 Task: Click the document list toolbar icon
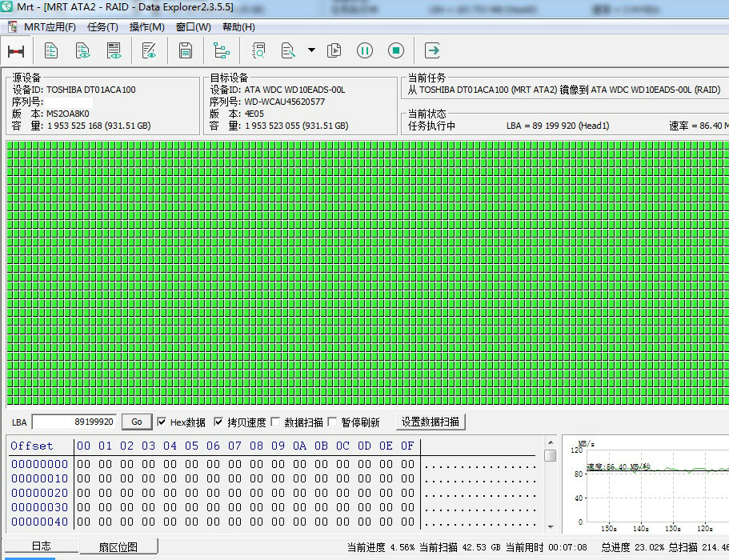pyautogui.click(x=51, y=50)
